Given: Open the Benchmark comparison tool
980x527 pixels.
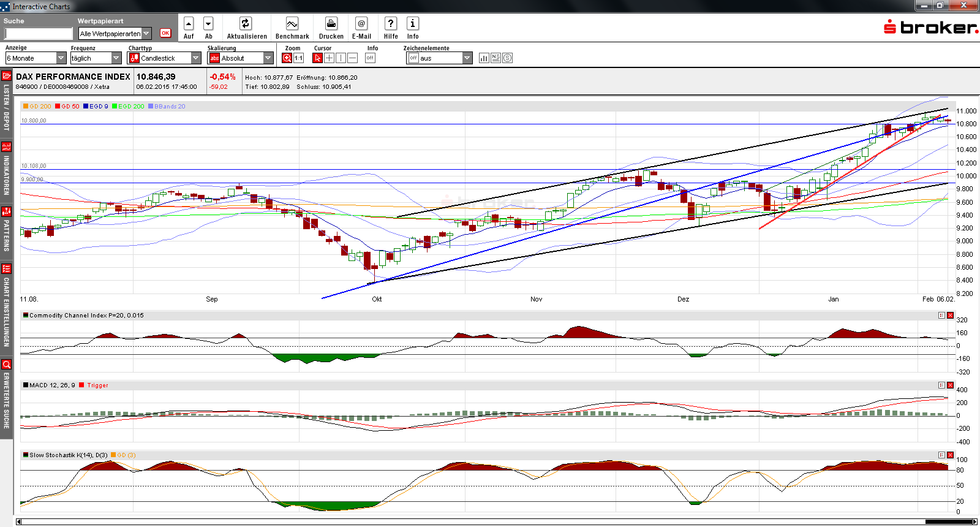Looking at the screenshot, I should pyautogui.click(x=292, y=24).
